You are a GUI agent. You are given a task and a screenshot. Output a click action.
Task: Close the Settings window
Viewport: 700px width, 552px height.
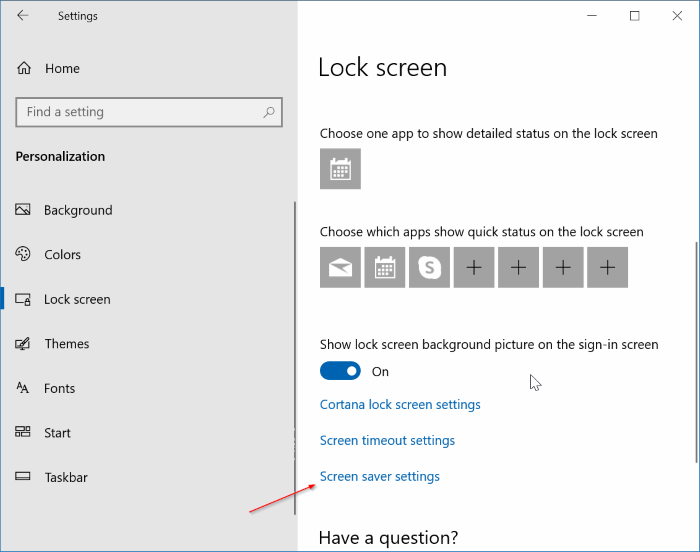(x=677, y=16)
